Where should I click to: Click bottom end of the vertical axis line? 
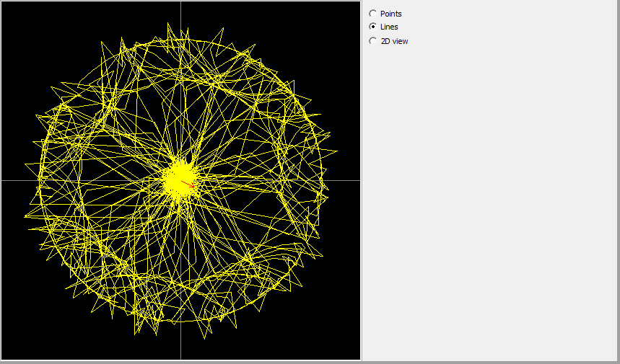click(180, 356)
